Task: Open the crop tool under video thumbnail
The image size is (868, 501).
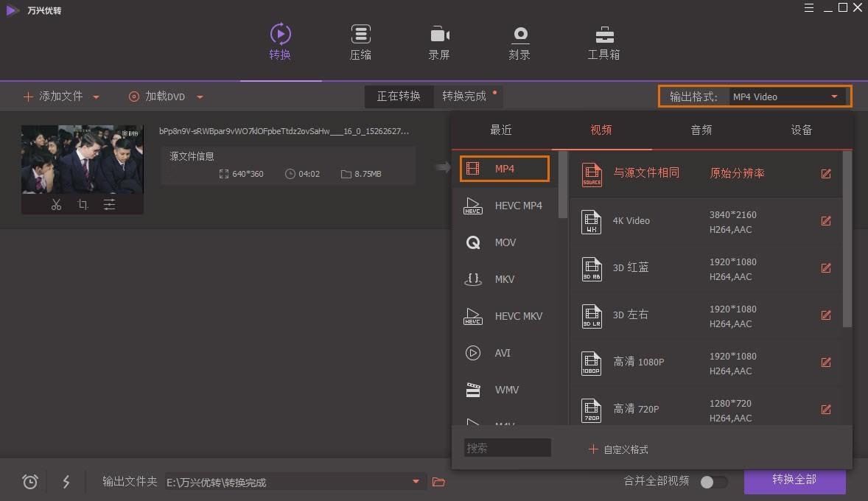Action: point(83,204)
